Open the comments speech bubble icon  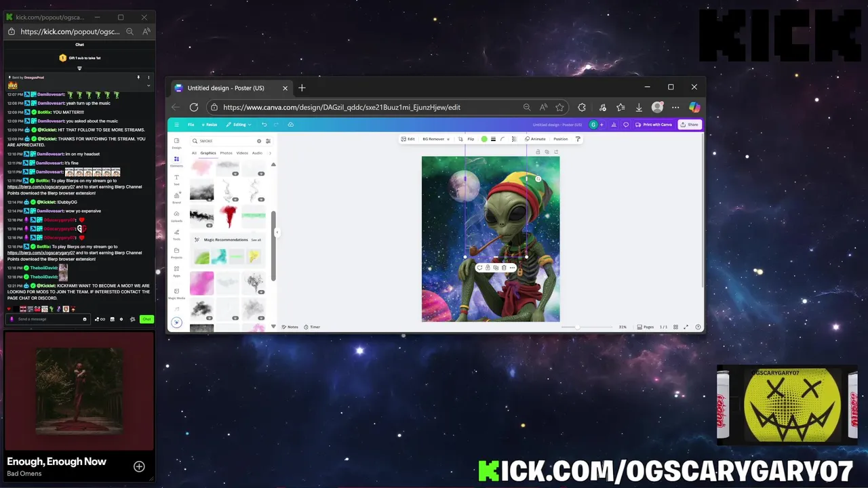(x=626, y=125)
